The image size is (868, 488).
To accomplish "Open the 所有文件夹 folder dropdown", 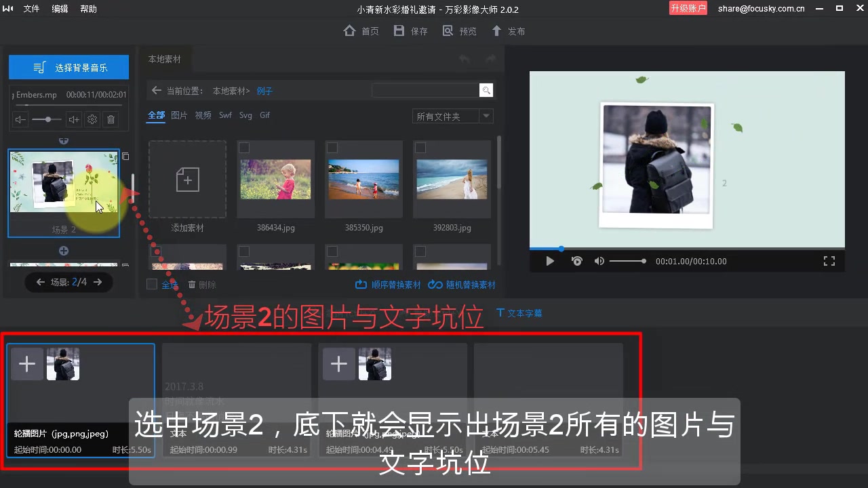I will pos(452,117).
